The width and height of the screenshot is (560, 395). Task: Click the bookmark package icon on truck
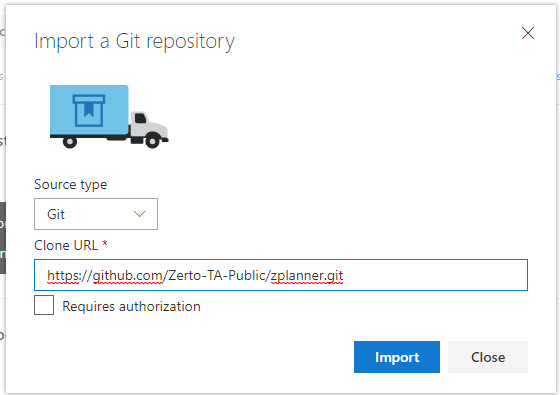[89, 110]
